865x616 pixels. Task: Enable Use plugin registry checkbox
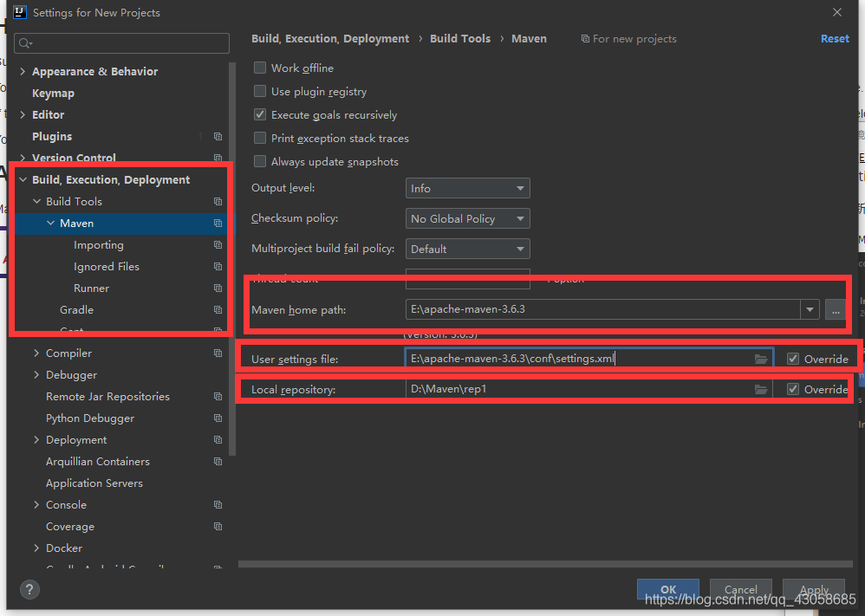tap(259, 91)
